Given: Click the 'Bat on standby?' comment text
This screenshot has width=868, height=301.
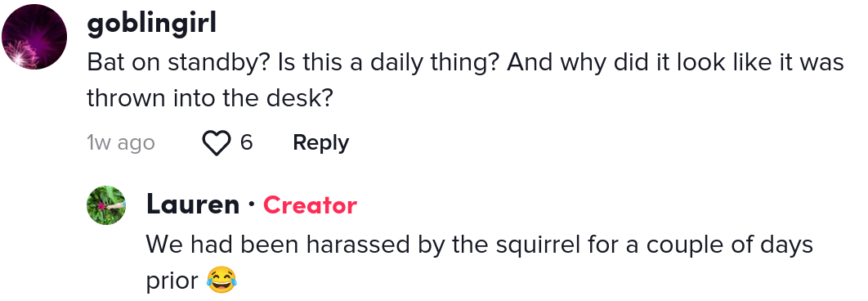Looking at the screenshot, I should 177,63.
